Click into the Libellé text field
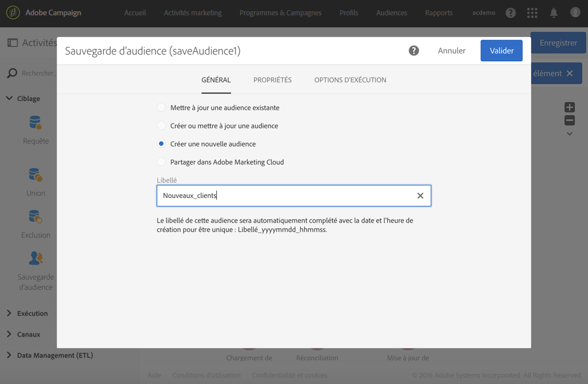This screenshot has height=384, width=588. click(x=284, y=196)
